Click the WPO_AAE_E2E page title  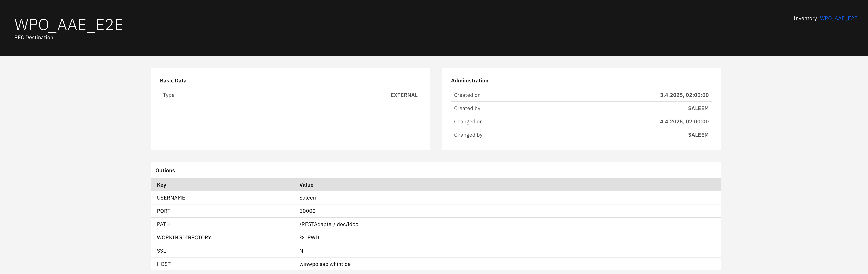click(x=69, y=25)
